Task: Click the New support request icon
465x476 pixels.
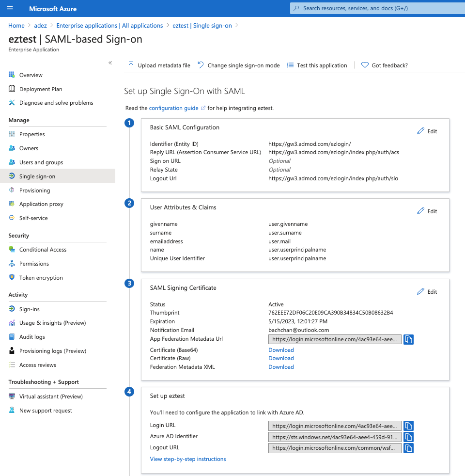Action: 12,410
